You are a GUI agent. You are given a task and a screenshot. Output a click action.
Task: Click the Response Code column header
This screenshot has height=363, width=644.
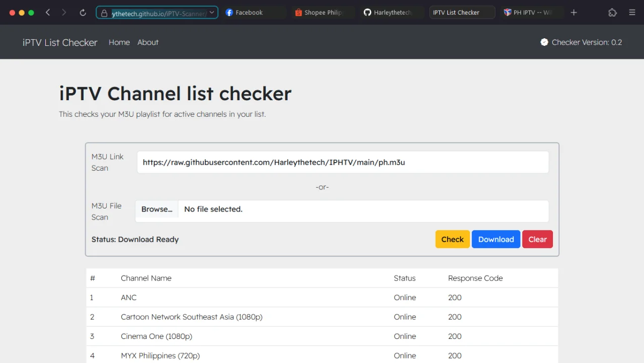(475, 278)
